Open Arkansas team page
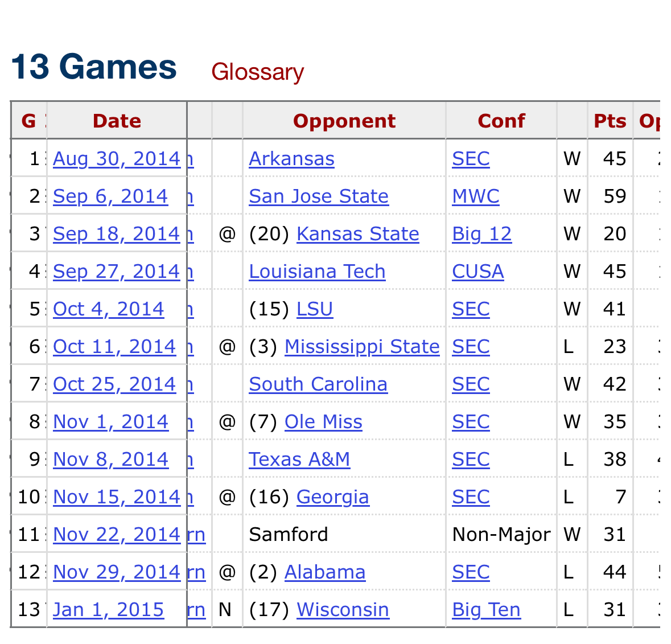The width and height of the screenshot is (671, 644). 291,159
